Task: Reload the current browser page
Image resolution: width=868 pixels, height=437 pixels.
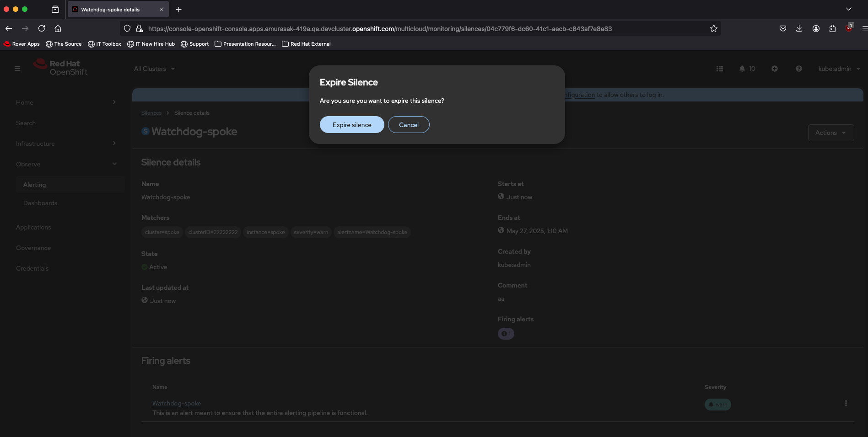Action: (x=42, y=28)
